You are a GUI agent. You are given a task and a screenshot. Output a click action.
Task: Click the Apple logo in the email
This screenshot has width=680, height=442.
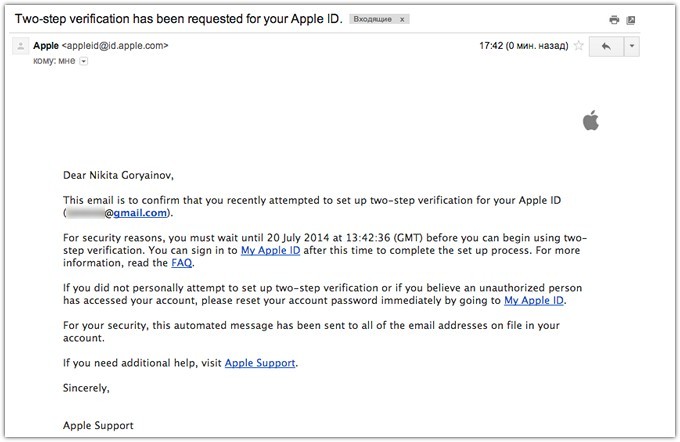pyautogui.click(x=590, y=121)
